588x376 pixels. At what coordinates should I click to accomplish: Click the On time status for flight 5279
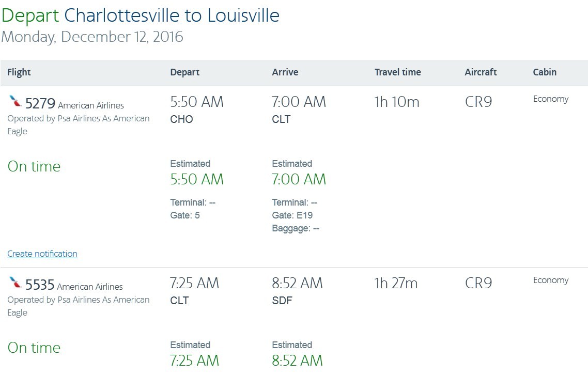pos(34,166)
